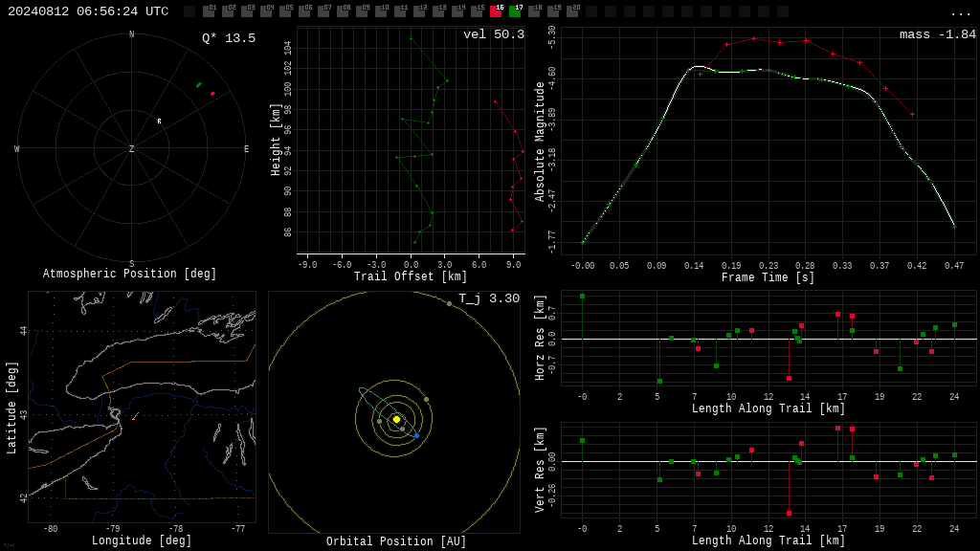Viewport: 980px width, 551px height.
Task: Click the E compass label on polar plot
Action: pos(246,148)
